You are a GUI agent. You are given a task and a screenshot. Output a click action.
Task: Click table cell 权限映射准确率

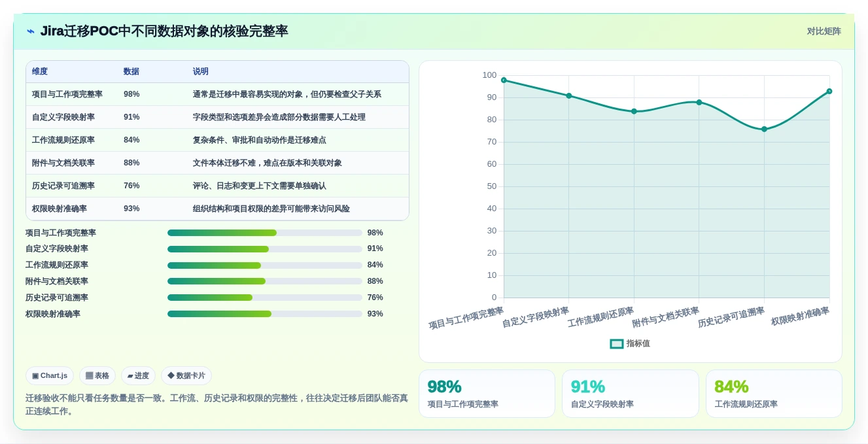(60, 209)
